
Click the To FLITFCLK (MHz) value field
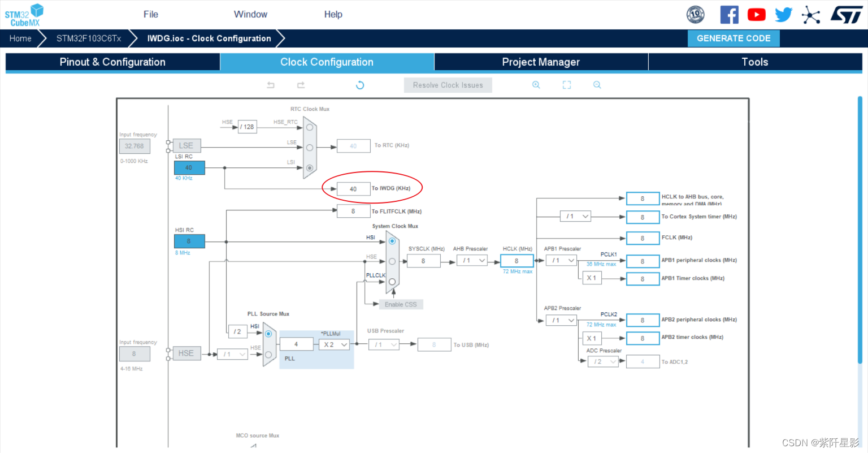coord(353,212)
